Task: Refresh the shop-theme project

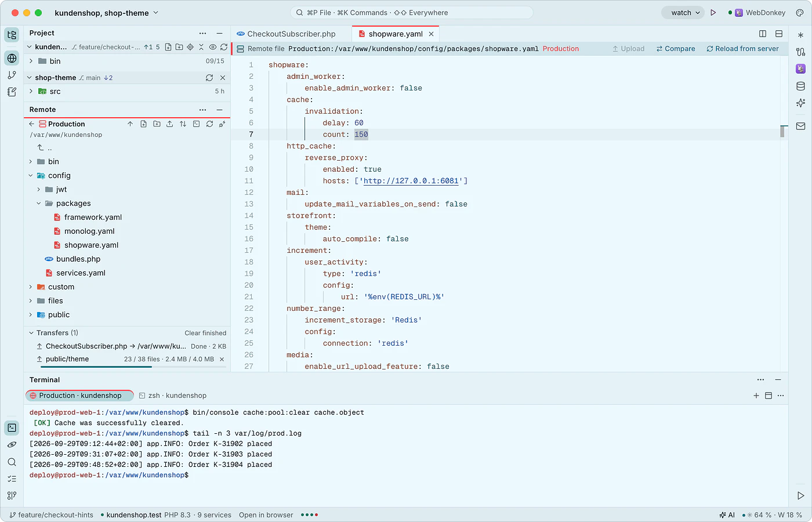Action: tap(209, 78)
